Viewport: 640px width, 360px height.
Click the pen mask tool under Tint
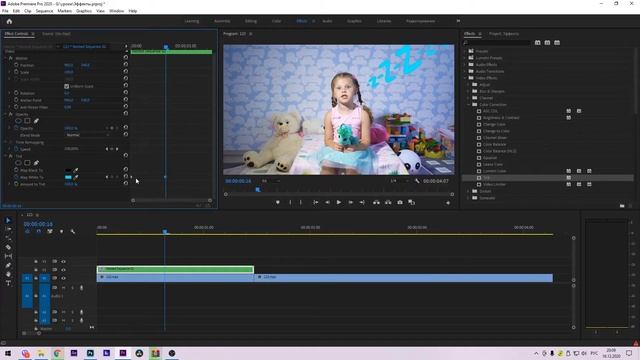(x=36, y=163)
